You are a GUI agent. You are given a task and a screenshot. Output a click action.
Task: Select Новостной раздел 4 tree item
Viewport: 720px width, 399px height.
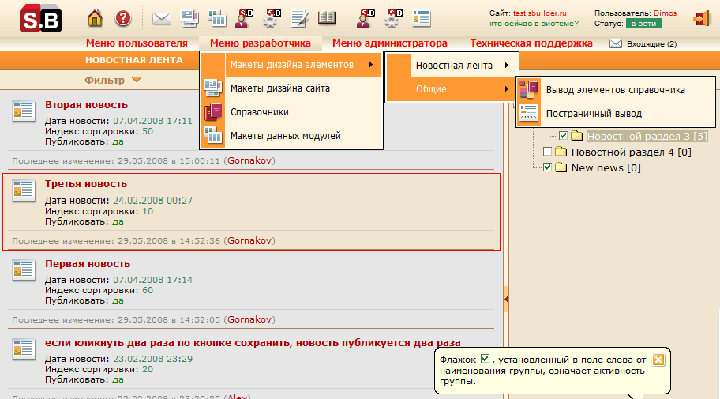pos(631,152)
